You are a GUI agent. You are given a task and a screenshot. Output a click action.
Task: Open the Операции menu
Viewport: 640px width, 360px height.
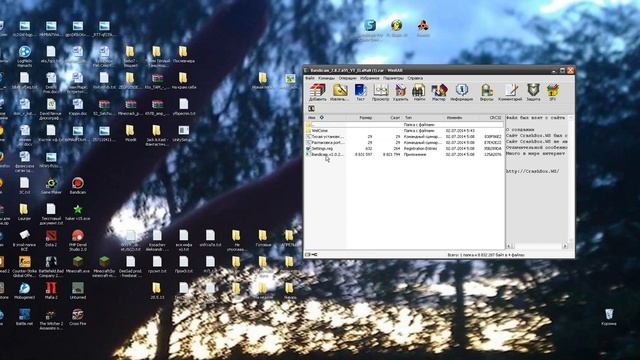(x=347, y=78)
